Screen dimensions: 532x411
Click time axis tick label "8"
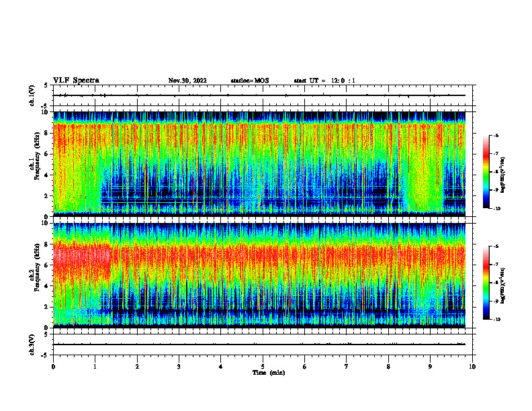tap(388, 367)
